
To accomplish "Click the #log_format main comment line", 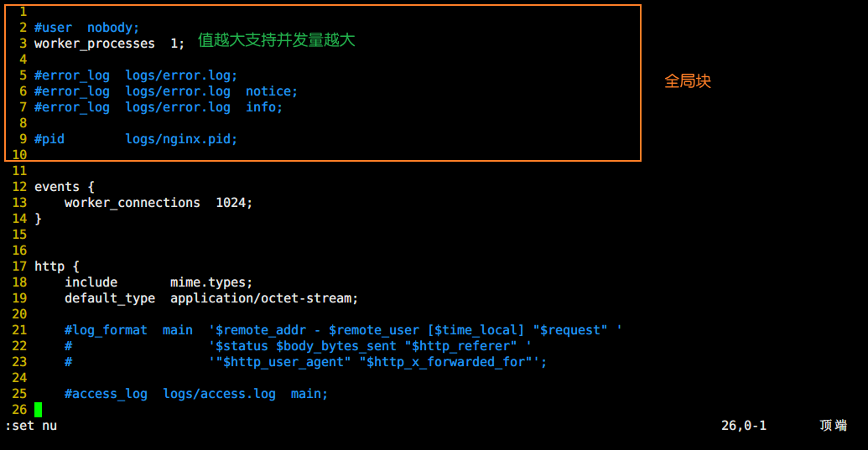I will (342, 330).
